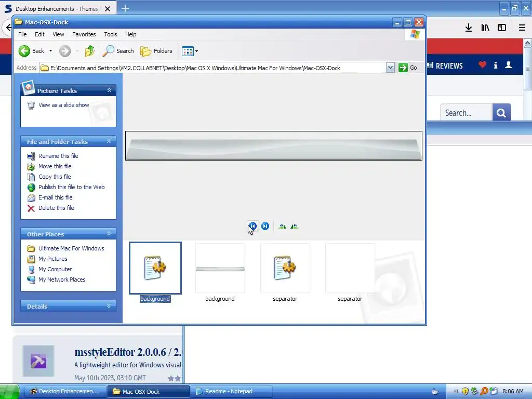
Task: Click the green Go button
Action: pyautogui.click(x=407, y=68)
